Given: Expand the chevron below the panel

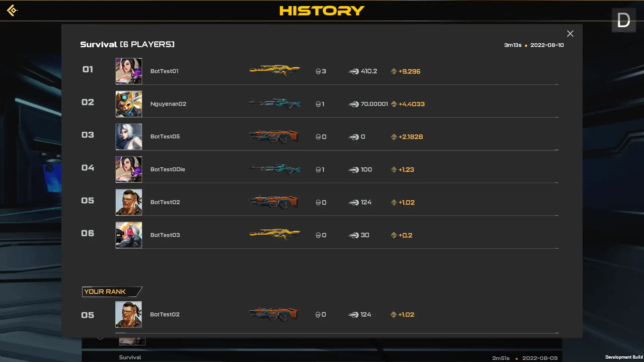Looking at the screenshot, I should (100, 338).
